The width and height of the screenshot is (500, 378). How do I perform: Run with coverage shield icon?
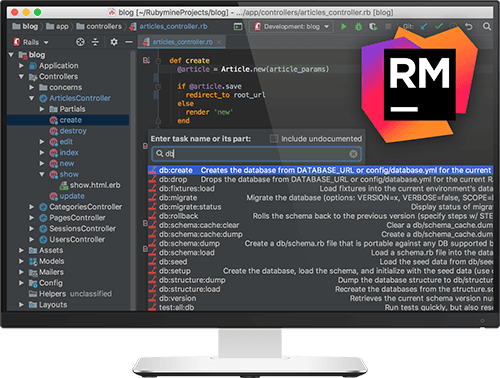point(373,27)
